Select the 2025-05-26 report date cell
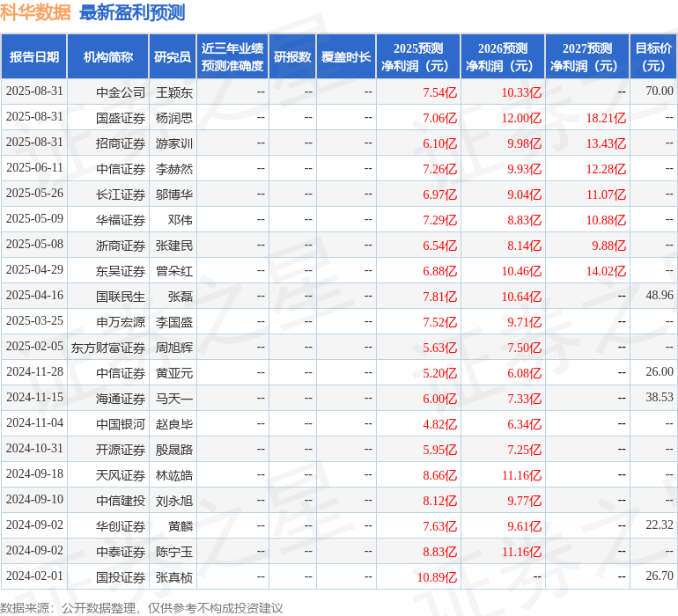Screen dimensions: 678x616 (35, 194)
